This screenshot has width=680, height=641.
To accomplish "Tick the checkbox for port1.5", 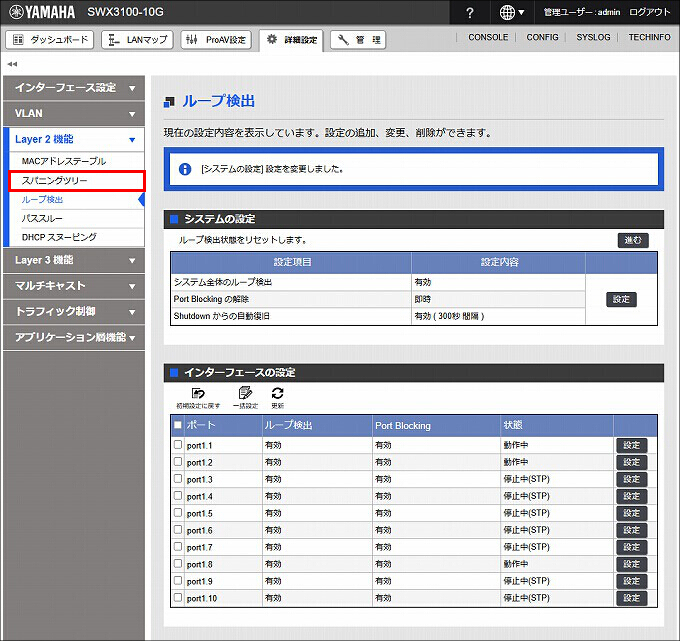I will coord(178,513).
